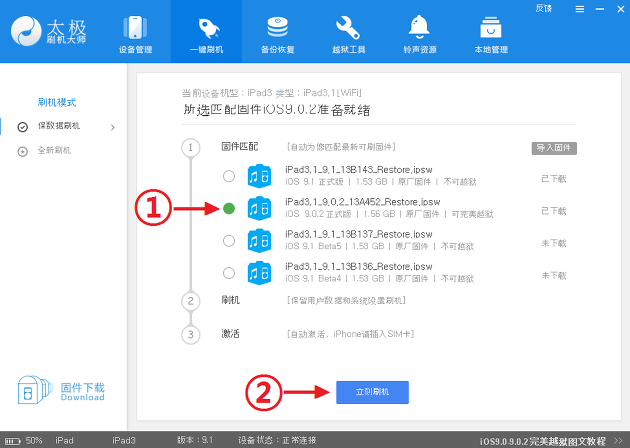Click 未下载 status for 13B136 firmware
This screenshot has height=448, width=630.
tap(554, 276)
